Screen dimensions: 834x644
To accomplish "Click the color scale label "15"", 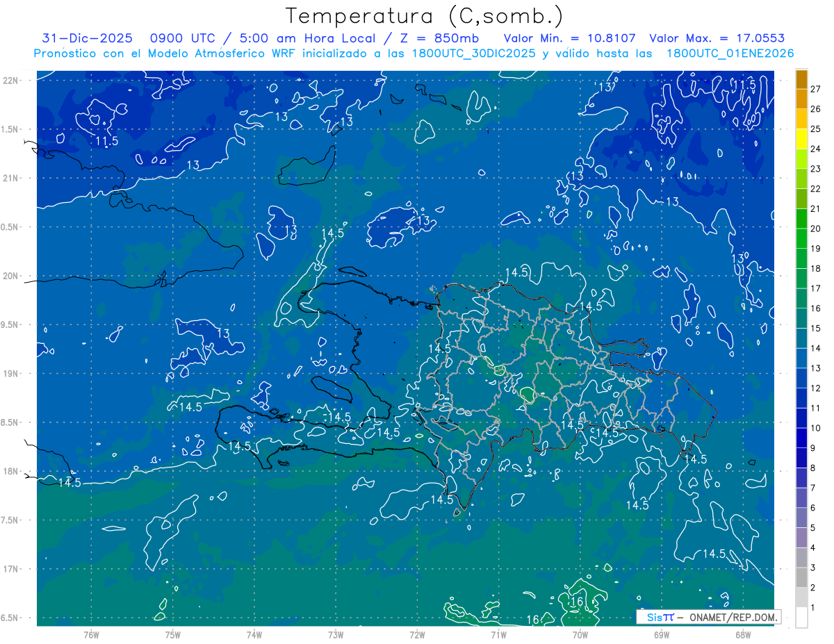I will pos(816,329).
